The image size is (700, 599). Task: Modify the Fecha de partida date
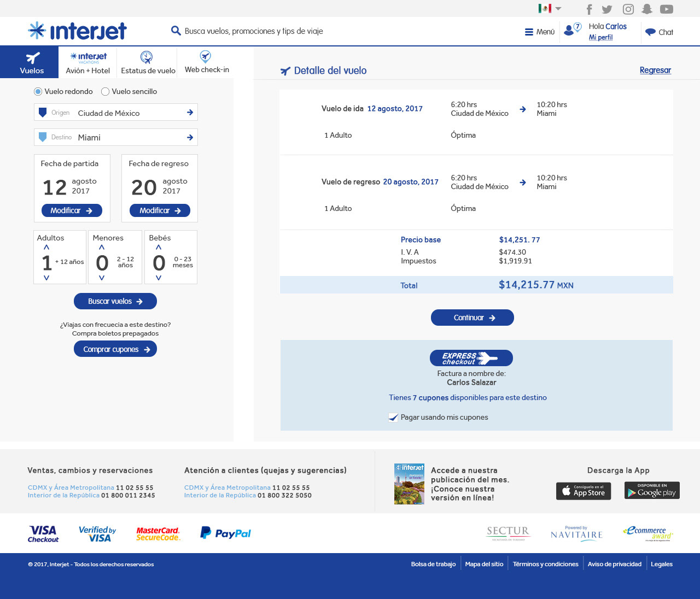[x=72, y=210]
